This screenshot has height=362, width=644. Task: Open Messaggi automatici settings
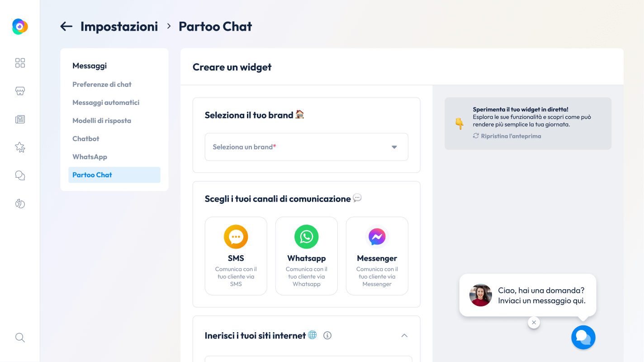pyautogui.click(x=106, y=103)
